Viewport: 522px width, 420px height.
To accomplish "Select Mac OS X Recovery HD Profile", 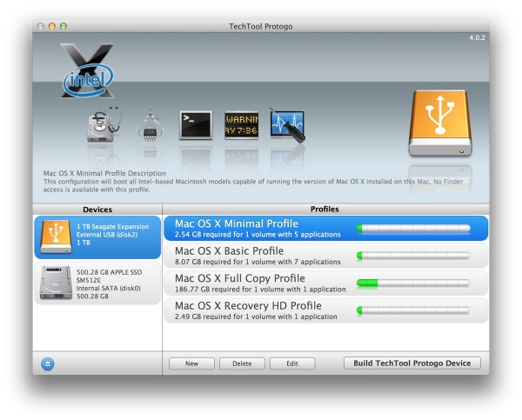I will [326, 310].
